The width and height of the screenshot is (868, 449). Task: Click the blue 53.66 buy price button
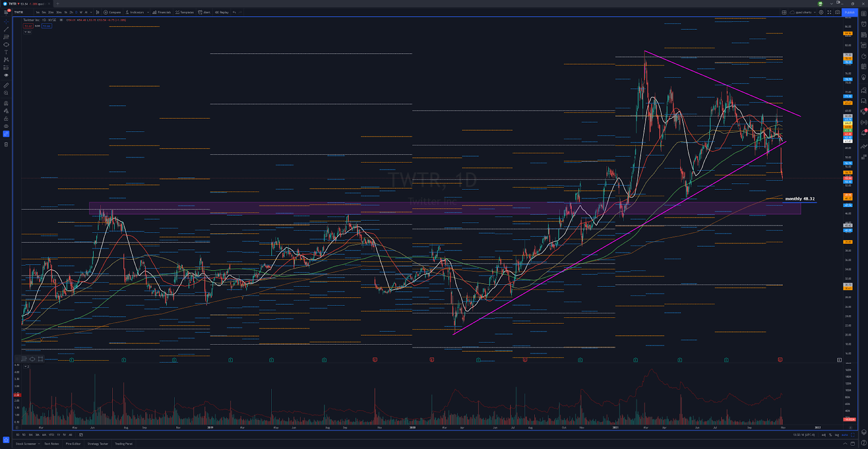click(47, 25)
